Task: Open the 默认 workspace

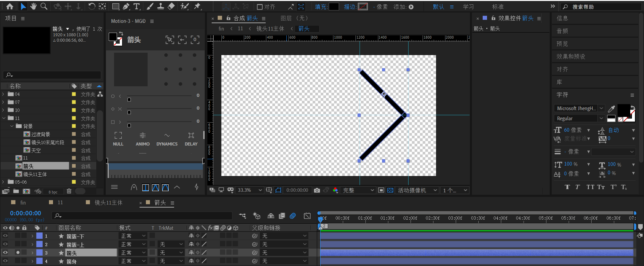Action: coord(438,7)
